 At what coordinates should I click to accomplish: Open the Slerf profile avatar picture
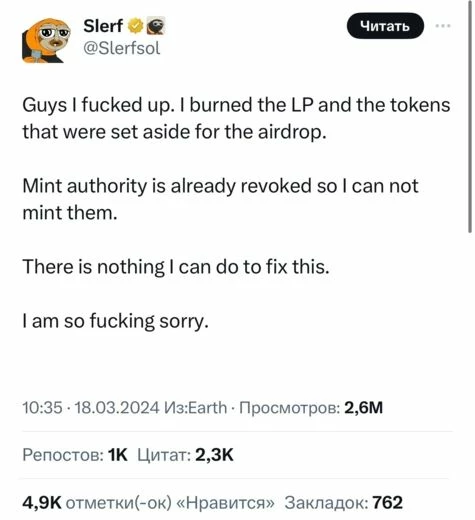click(x=46, y=40)
